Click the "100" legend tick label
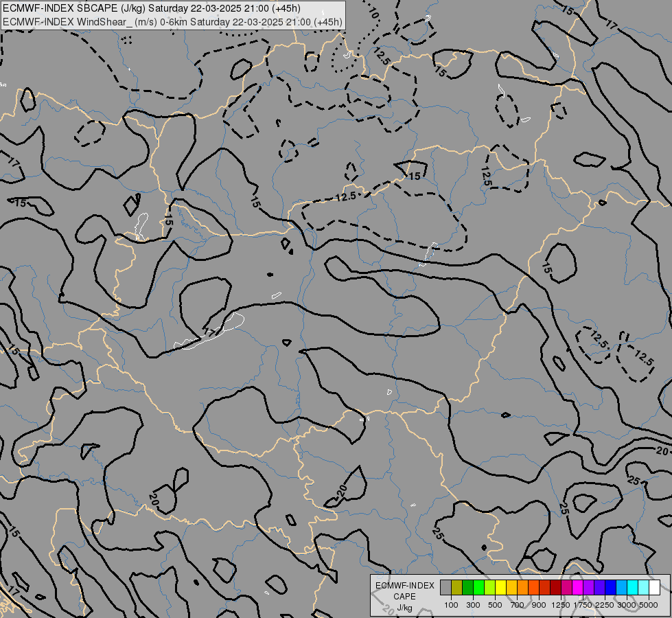 point(451,605)
